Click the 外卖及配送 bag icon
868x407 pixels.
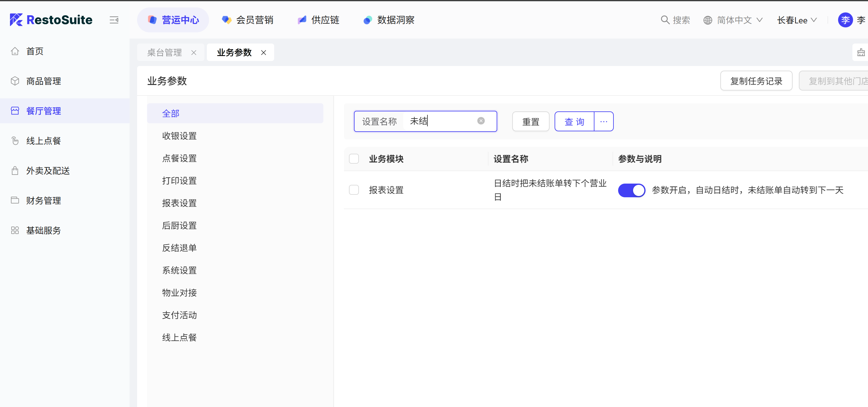[15, 171]
